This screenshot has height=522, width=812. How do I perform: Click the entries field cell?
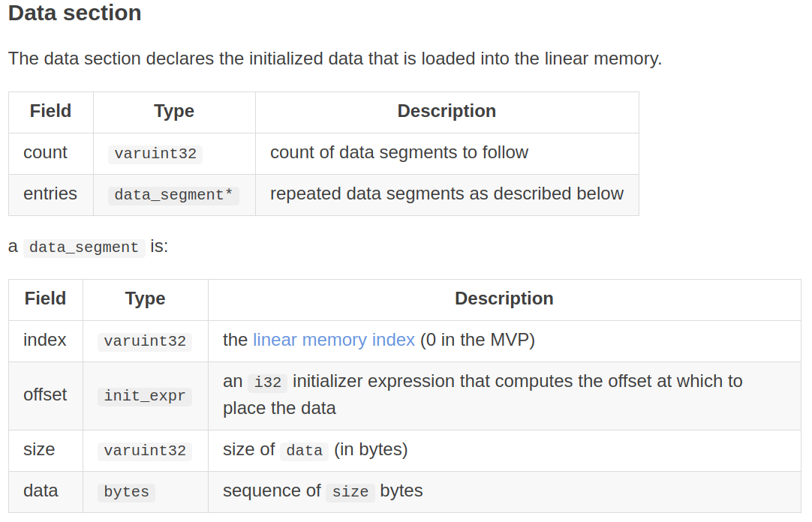(x=50, y=193)
